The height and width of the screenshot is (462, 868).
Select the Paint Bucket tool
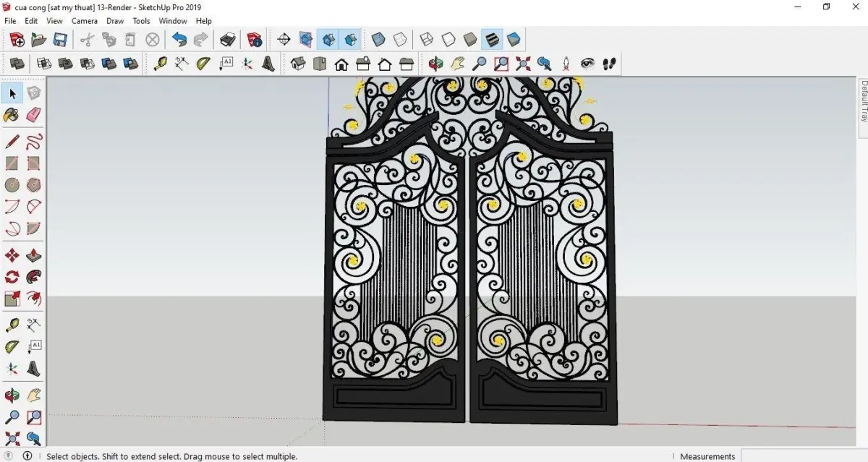tap(12, 115)
